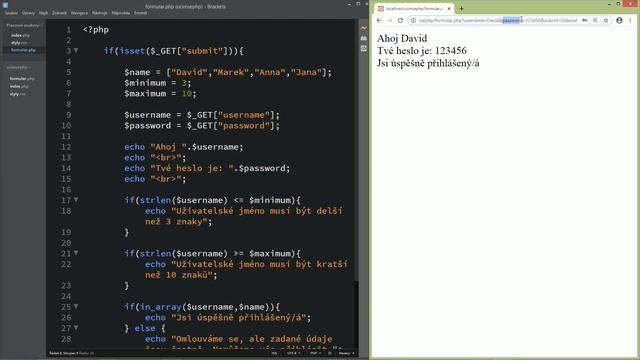640x360 pixels.
Task: Open the project folder dropdown in the sidebar
Action: tap(19, 67)
